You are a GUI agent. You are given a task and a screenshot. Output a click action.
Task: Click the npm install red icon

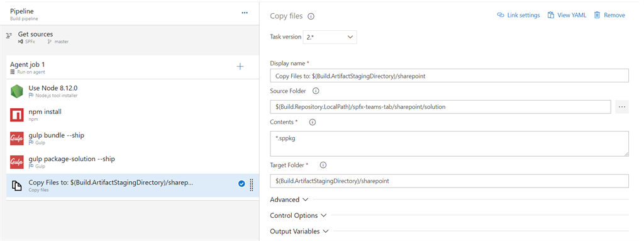(17, 115)
